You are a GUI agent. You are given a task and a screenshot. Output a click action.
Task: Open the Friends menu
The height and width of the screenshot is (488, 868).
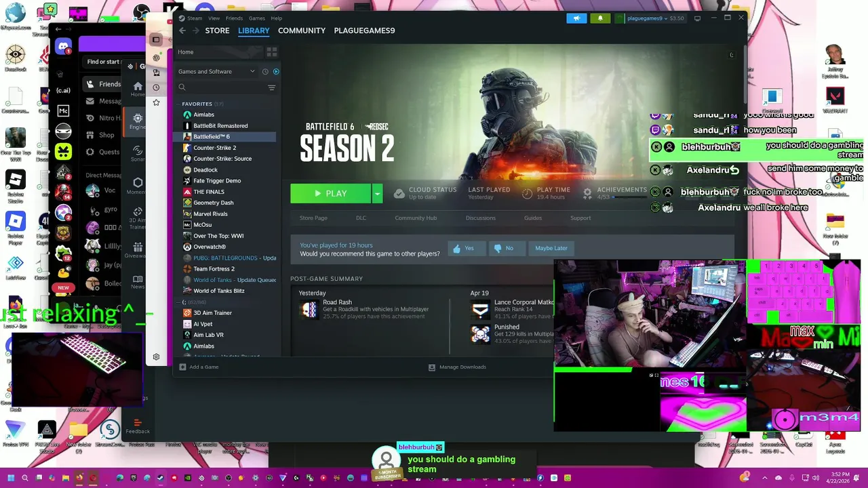coord(234,18)
